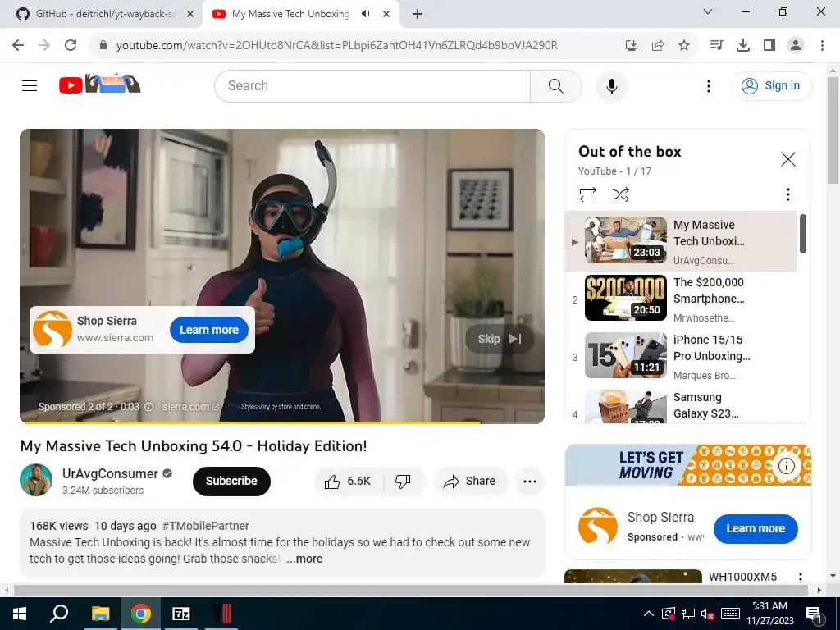The width and height of the screenshot is (840, 630).
Task: Click the ad info icon beside Sponsored timer
Action: 149,407
